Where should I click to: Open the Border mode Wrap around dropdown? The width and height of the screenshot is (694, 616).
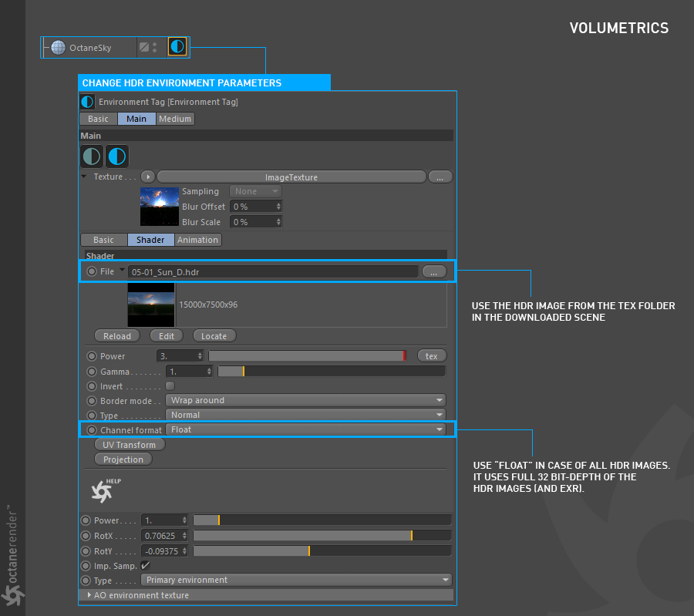305,400
